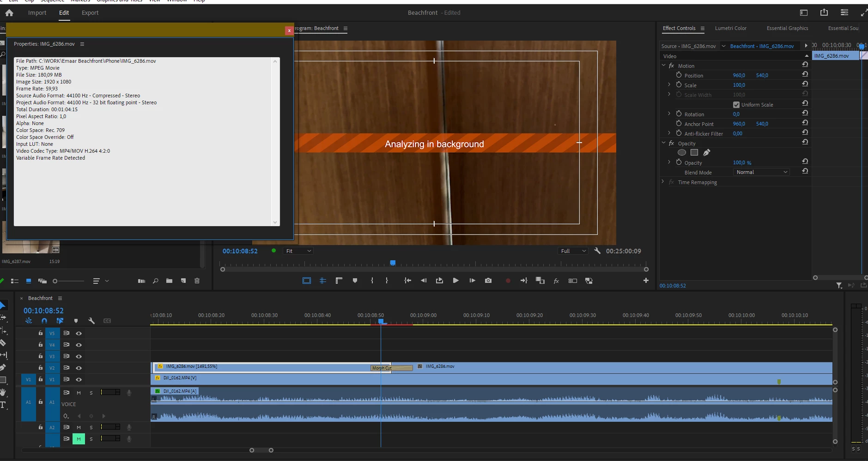This screenshot has width=868, height=461.
Task: Play the Program monitor
Action: click(456, 281)
